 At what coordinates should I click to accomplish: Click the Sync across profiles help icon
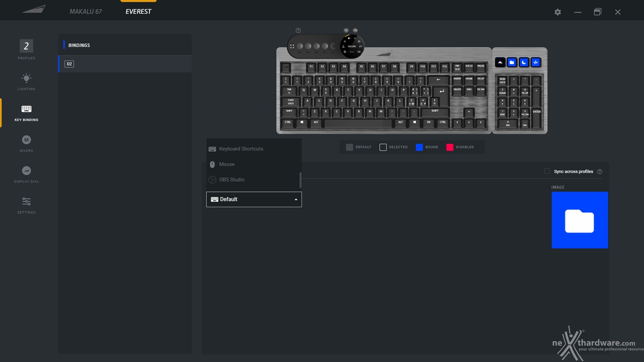[x=600, y=172]
